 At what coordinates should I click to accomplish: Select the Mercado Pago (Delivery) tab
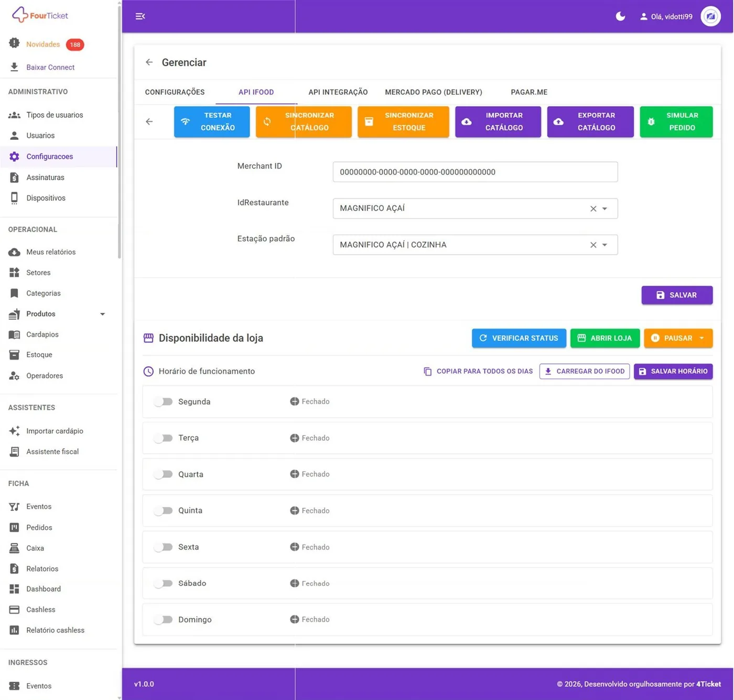point(434,92)
